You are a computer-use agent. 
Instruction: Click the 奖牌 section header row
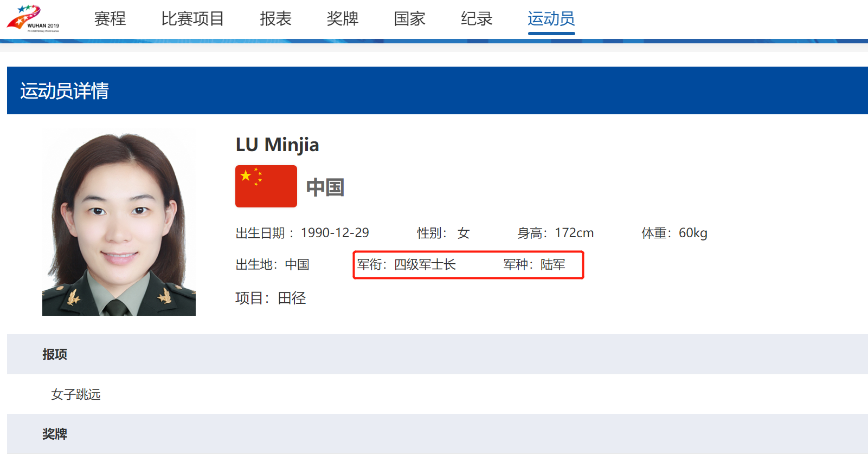(437, 434)
